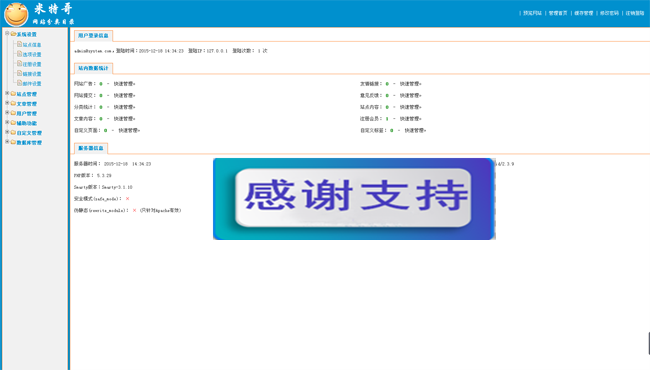Open 修改密码 in the top bar
The height and width of the screenshot is (370, 650).
609,13
